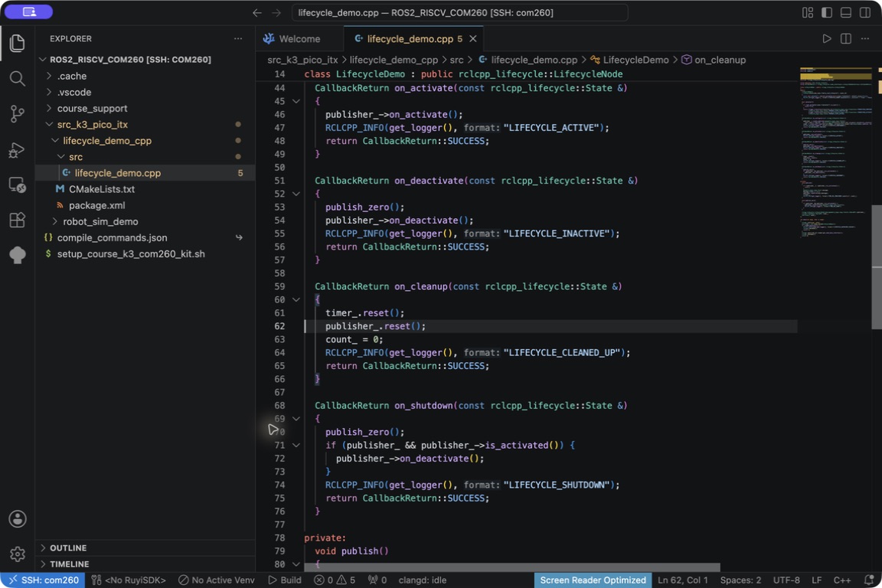Click the SSH: com260 remote indicator
Screen dimensions: 882x588
pyautogui.click(x=43, y=580)
